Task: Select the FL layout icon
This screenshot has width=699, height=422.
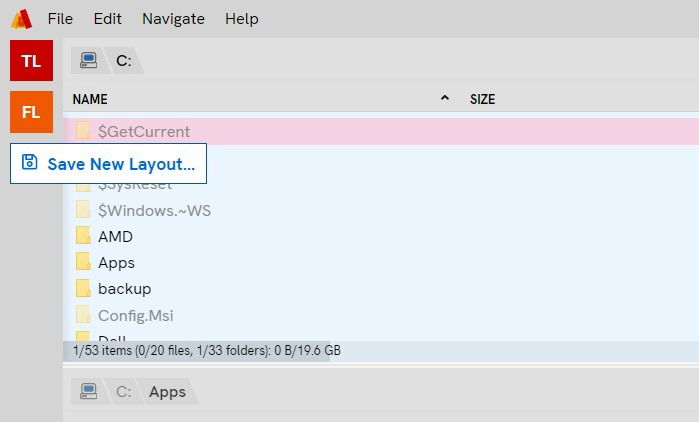Action: pyautogui.click(x=31, y=112)
